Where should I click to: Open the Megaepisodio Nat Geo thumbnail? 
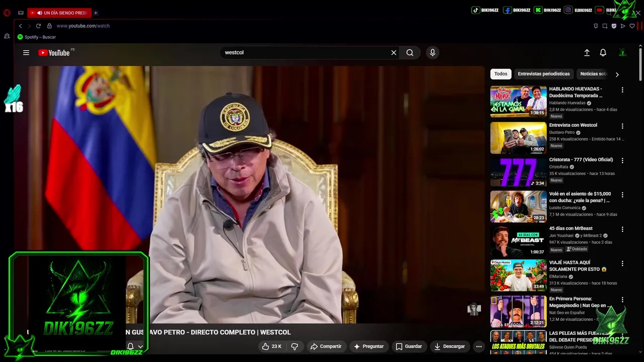point(518,311)
